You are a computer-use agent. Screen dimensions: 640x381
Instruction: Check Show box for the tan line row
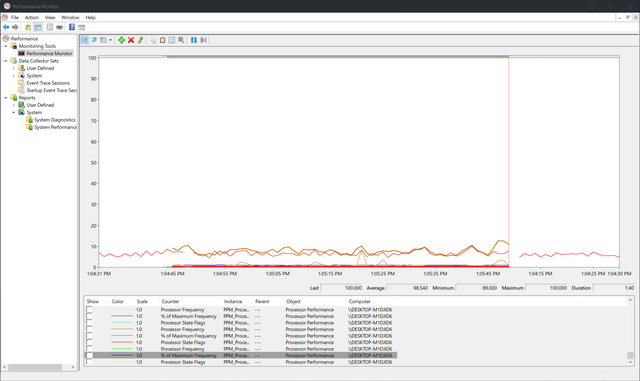(x=89, y=330)
